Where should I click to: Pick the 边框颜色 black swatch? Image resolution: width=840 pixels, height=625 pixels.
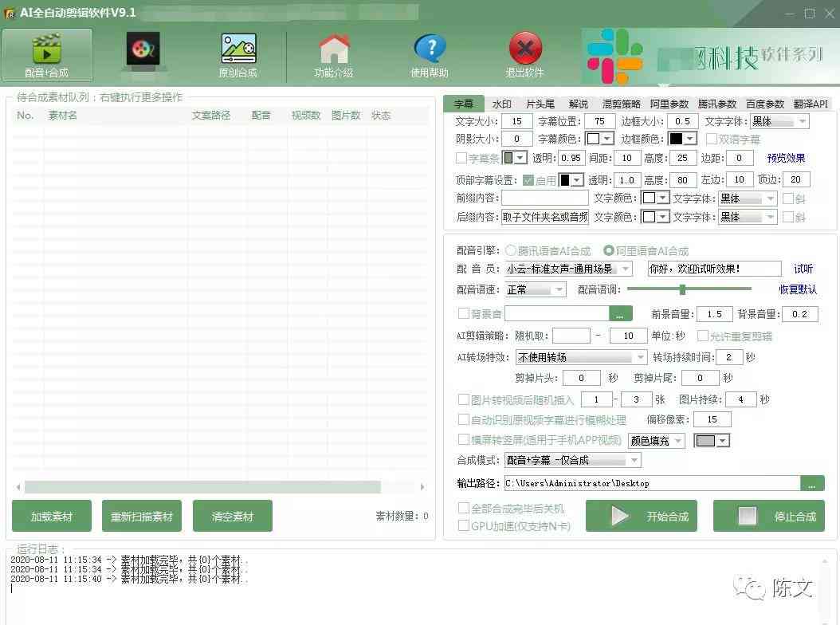pos(677,139)
